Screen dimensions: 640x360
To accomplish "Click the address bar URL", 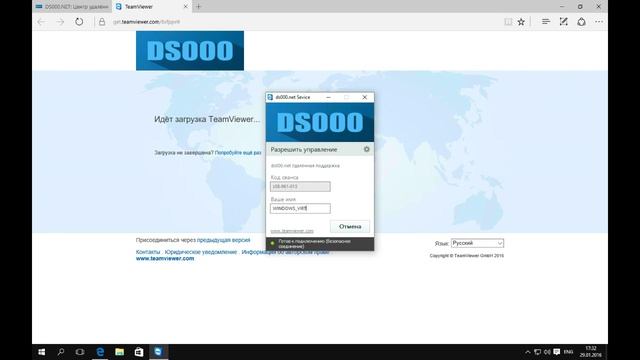I will (146, 22).
